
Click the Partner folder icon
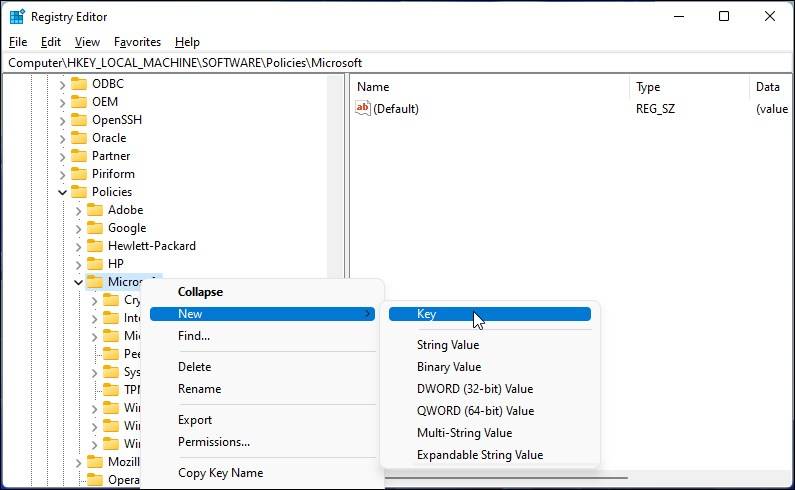click(x=79, y=156)
